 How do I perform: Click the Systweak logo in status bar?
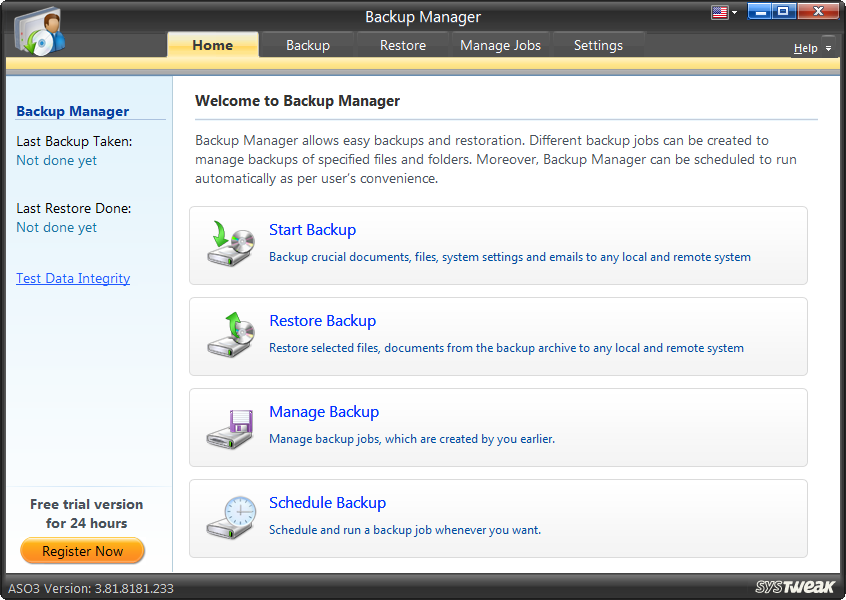(x=789, y=589)
